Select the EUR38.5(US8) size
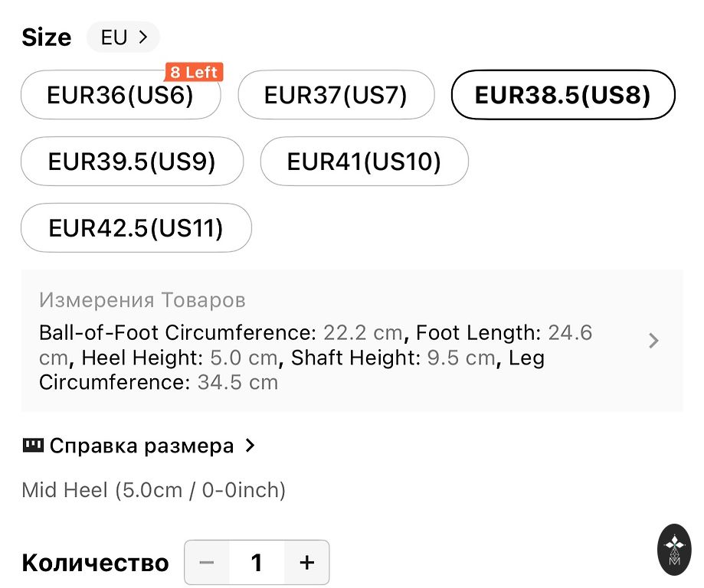This screenshot has height=588, width=704. pyautogui.click(x=562, y=95)
